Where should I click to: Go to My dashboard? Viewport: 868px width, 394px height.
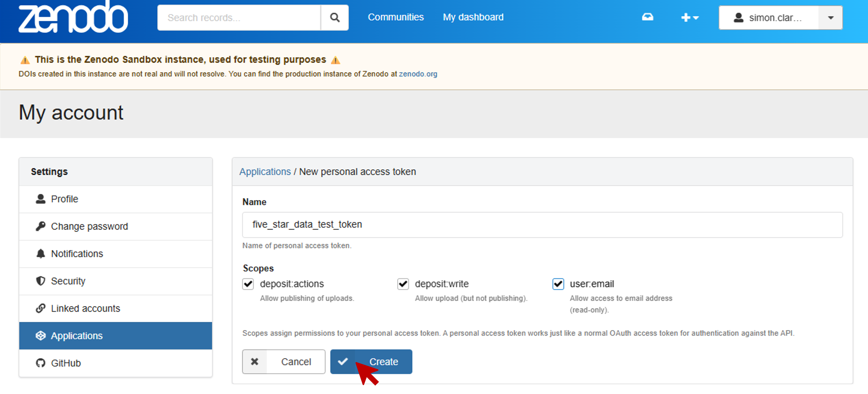473,17
